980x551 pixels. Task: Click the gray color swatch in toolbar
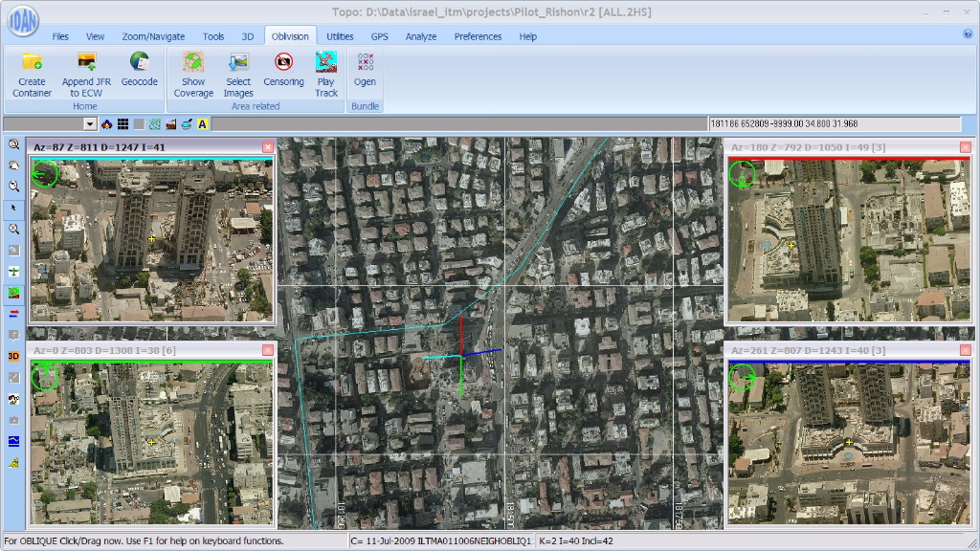[139, 124]
